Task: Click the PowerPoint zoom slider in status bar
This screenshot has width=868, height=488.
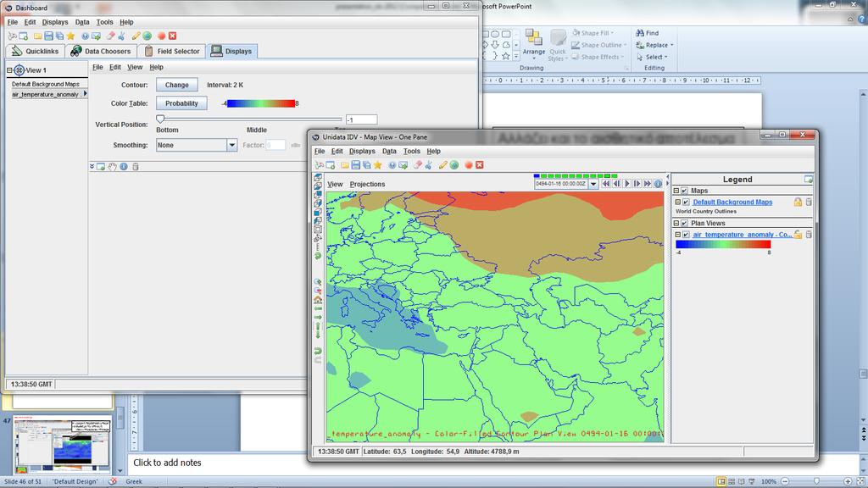Action: tap(816, 481)
